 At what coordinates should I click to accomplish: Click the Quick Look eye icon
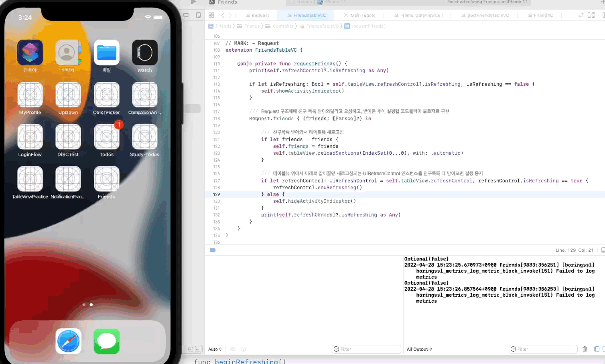(x=232, y=349)
